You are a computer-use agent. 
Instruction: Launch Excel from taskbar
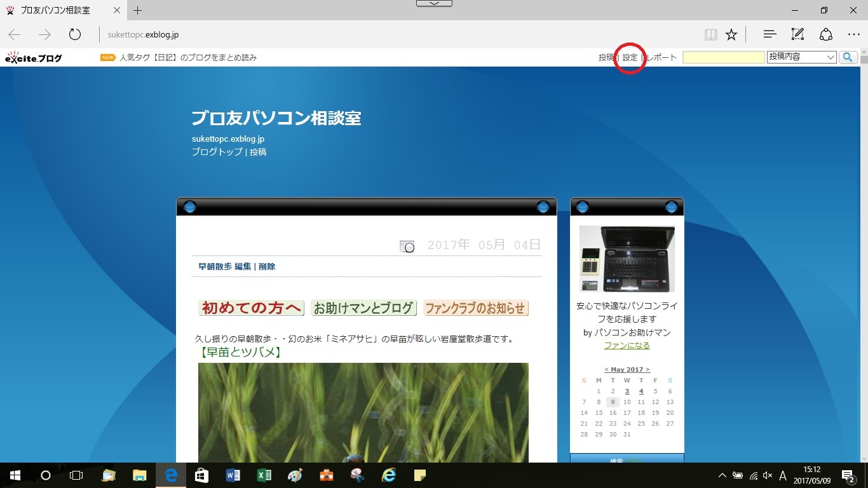click(264, 475)
